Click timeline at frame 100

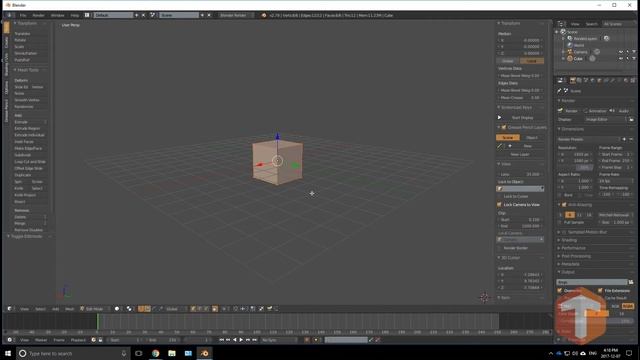257,321
